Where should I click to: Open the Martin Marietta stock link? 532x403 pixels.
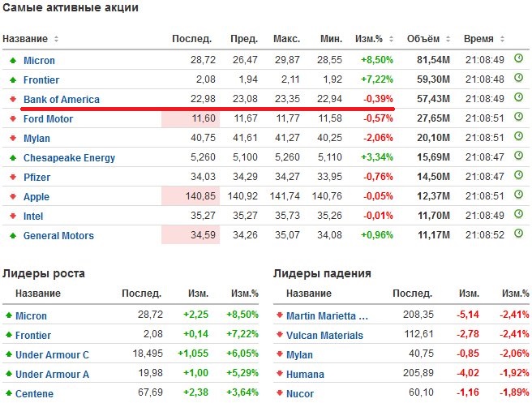tap(327, 316)
